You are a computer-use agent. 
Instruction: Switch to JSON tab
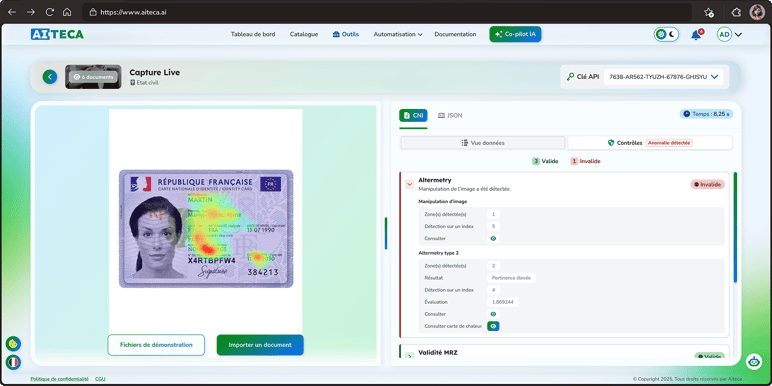click(x=450, y=115)
